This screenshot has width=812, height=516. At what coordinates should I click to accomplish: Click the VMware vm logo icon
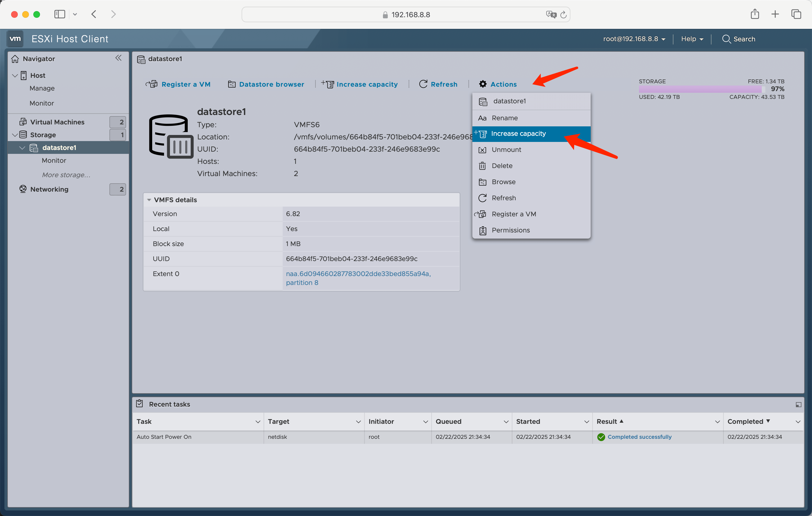[15, 39]
